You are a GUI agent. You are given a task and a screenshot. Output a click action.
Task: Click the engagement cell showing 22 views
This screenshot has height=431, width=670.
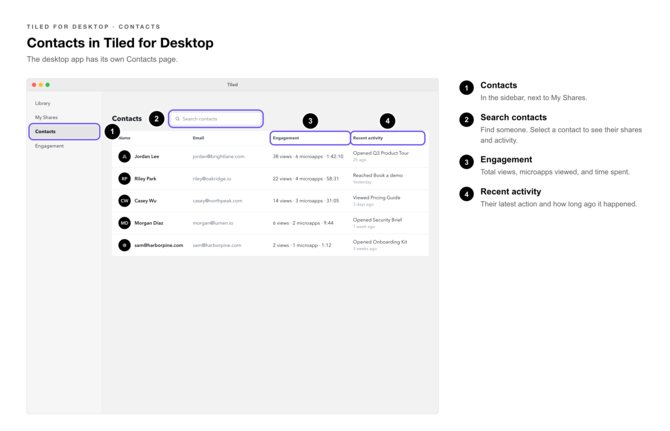pos(306,179)
